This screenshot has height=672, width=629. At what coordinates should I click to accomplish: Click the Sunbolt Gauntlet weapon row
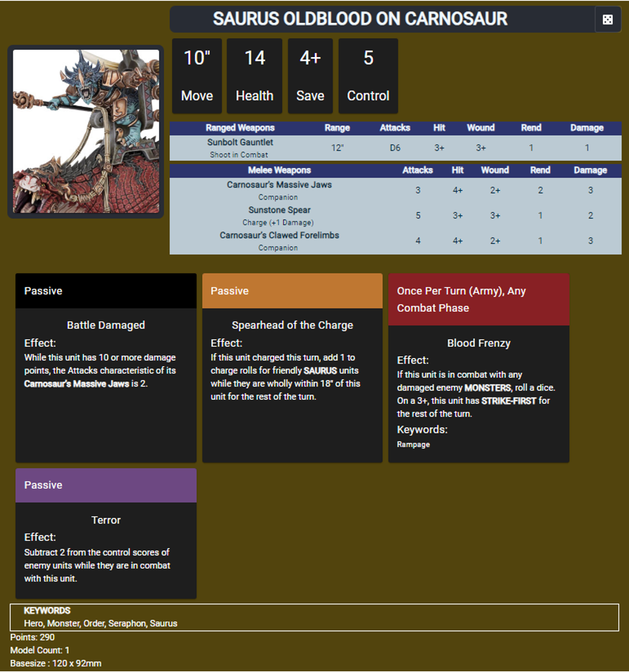click(395, 148)
